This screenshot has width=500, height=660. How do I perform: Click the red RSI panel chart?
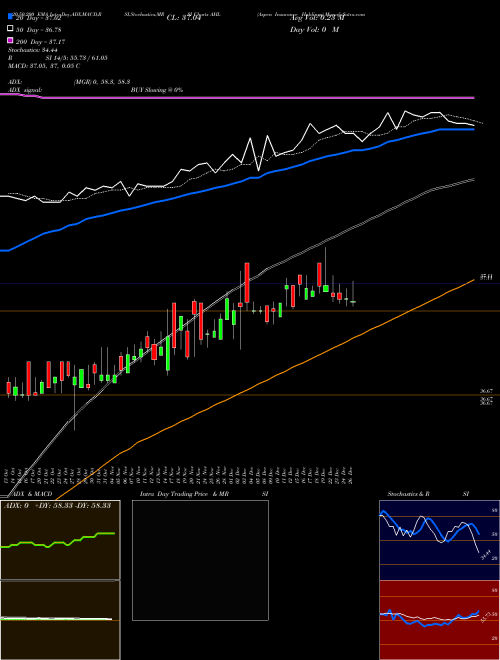pyautogui.click(x=439, y=620)
